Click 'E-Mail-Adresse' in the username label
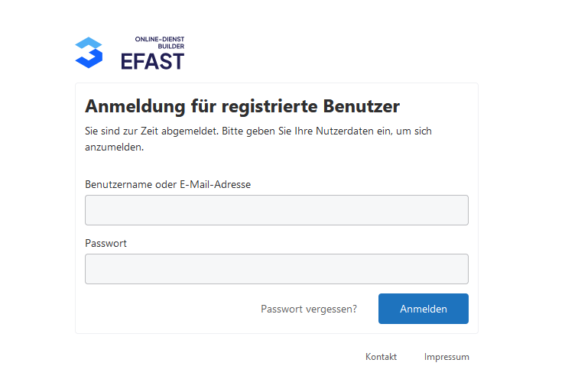The height and width of the screenshot is (392, 578). pyautogui.click(x=215, y=184)
